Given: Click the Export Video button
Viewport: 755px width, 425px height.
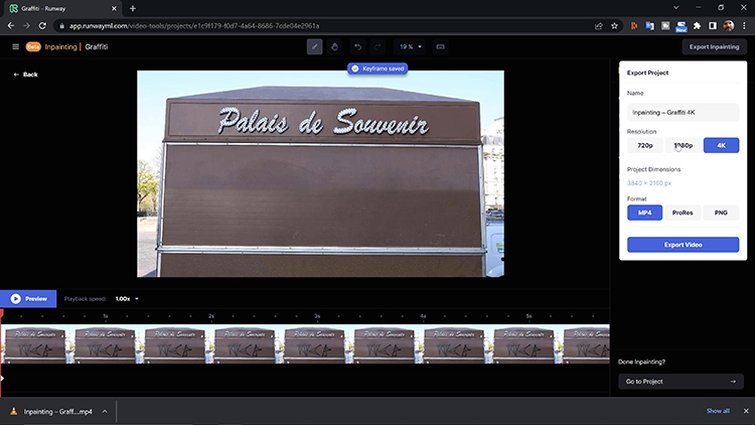Looking at the screenshot, I should point(683,245).
